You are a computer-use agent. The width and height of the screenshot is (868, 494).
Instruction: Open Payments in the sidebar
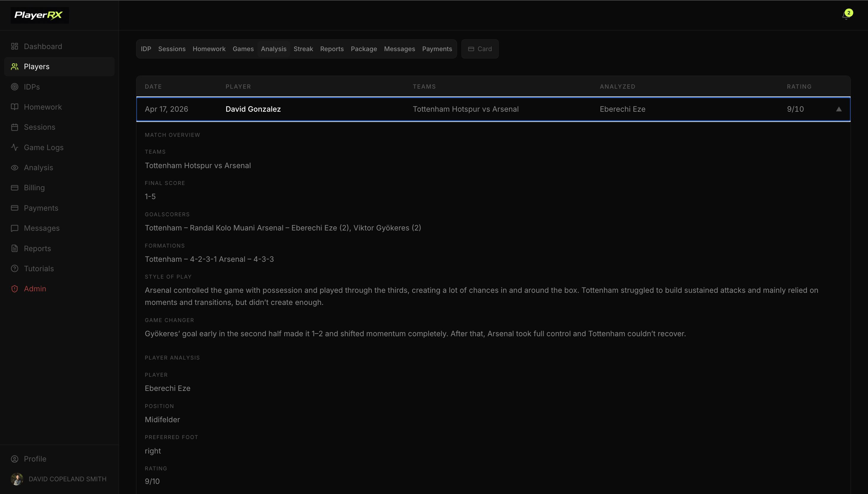(59, 208)
